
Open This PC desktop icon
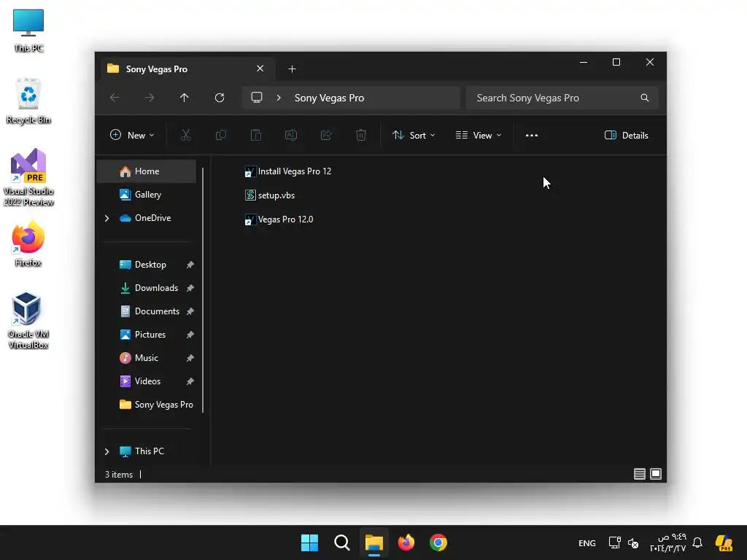tap(28, 30)
